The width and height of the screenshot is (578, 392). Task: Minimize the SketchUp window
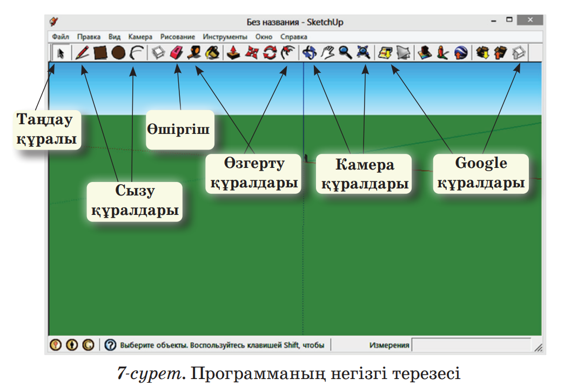tap(494, 21)
